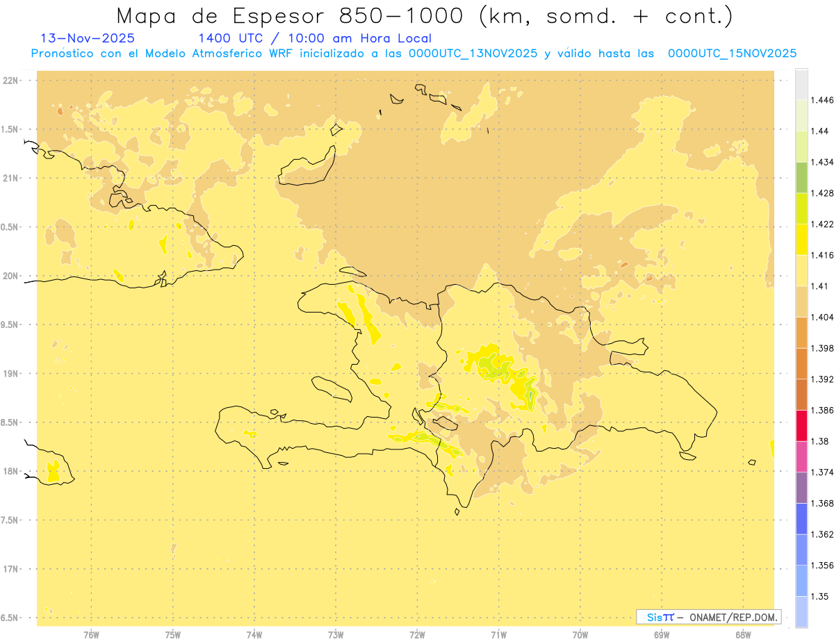Click the date label "13-Nov-2025"
This screenshot has height=644, width=834.
pyautogui.click(x=88, y=38)
